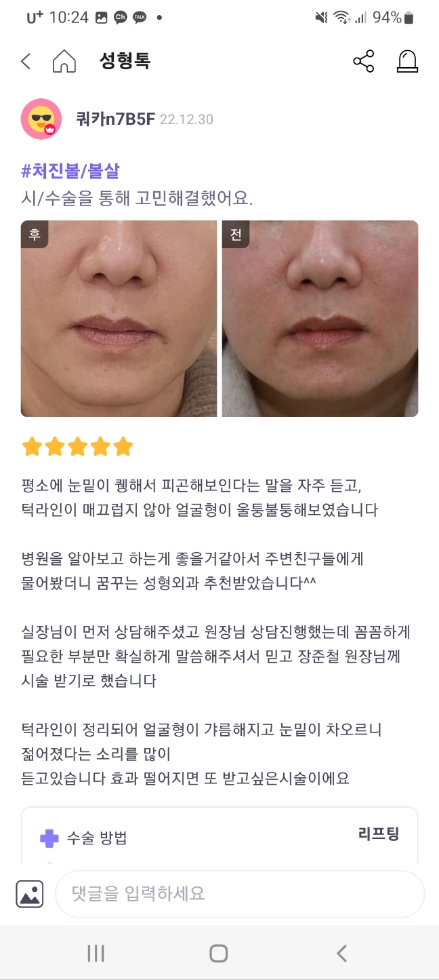Tap the comment input field 댓글을 입력하세요

pos(240,894)
